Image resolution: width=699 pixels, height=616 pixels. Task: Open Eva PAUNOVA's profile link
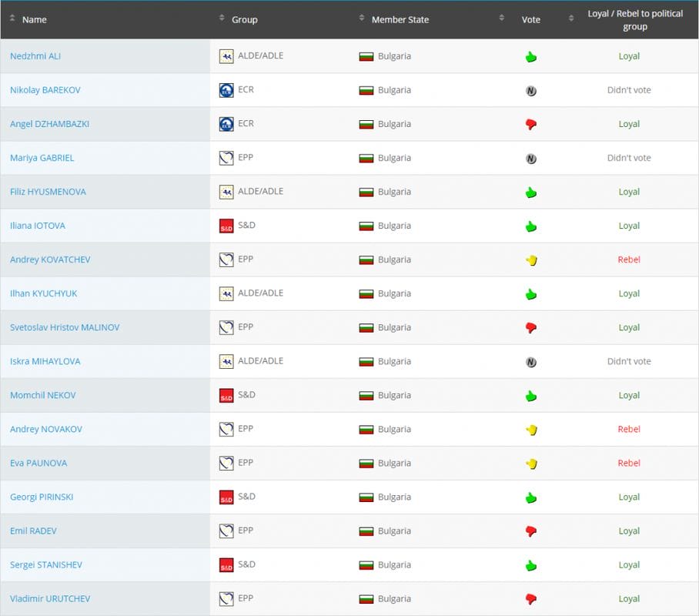coord(38,463)
